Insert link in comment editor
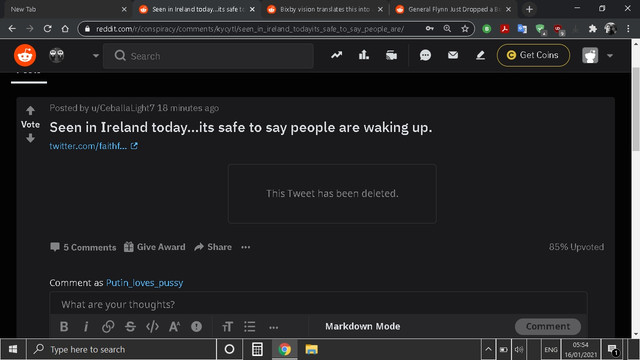 [108, 327]
